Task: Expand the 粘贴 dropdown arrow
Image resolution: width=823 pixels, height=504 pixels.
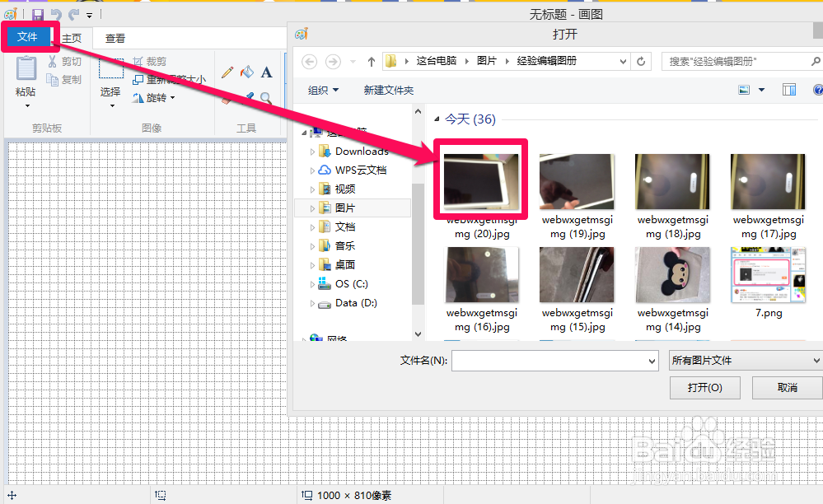Action: [x=27, y=106]
